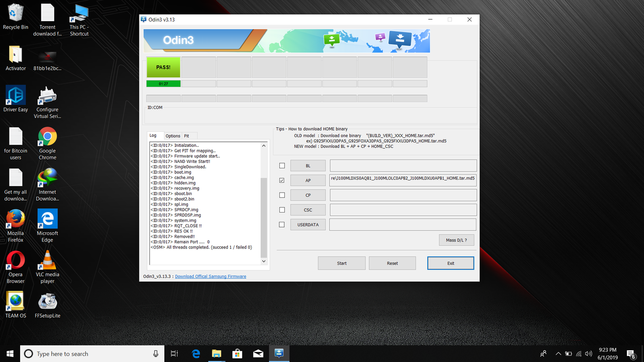Click the green PASS progress bar
The image size is (644, 362).
[x=163, y=67]
